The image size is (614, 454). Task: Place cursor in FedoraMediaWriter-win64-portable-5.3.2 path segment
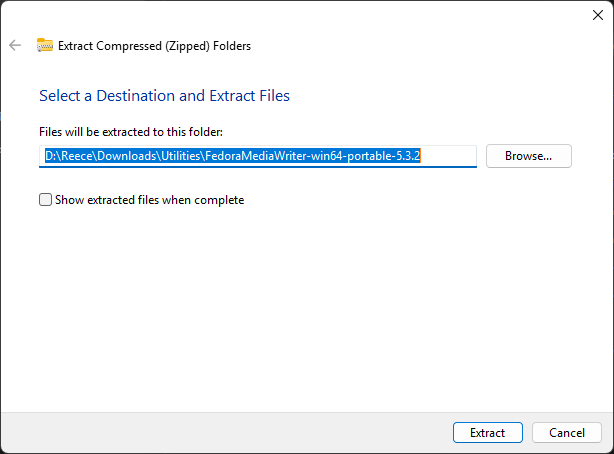[x=312, y=156]
